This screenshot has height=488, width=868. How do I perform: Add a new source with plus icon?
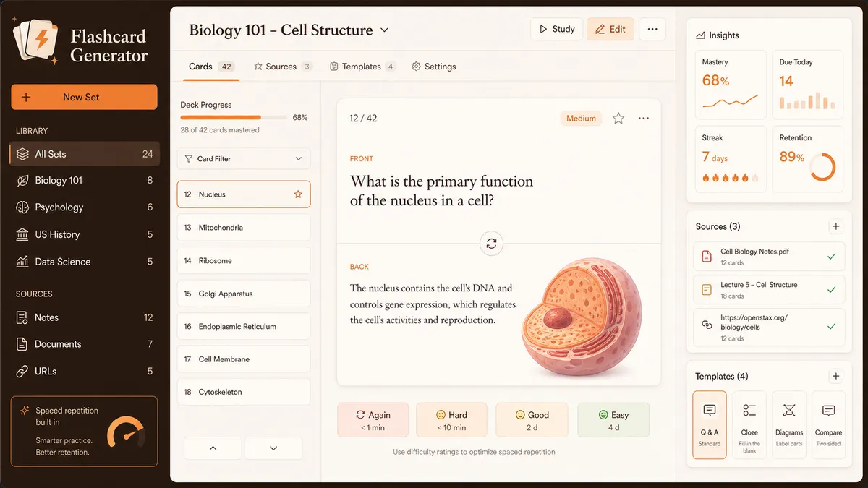(x=836, y=226)
